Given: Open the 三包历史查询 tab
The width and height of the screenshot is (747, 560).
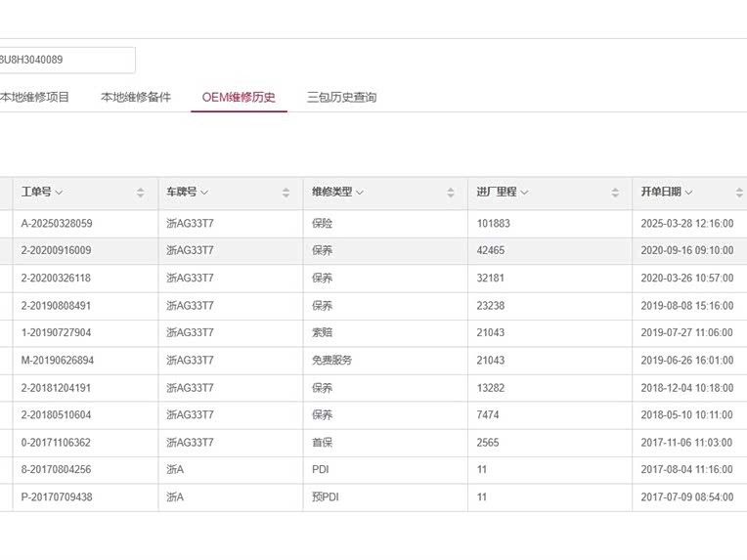Looking at the screenshot, I should point(341,97).
